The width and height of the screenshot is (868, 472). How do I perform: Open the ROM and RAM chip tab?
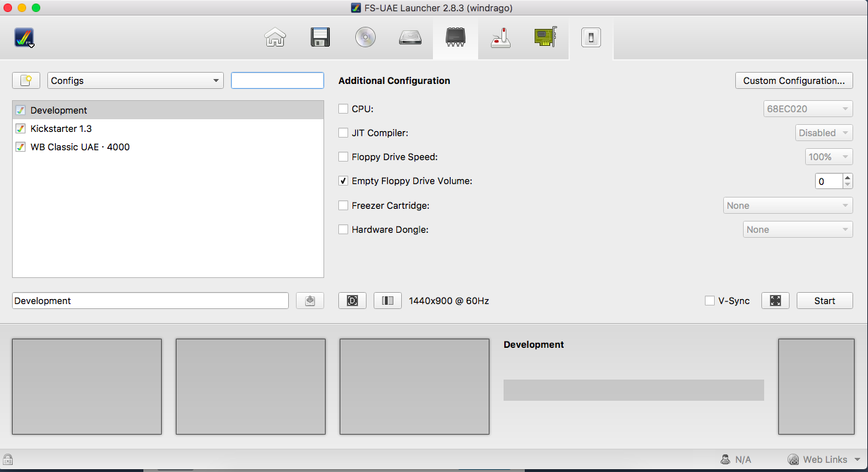pos(456,37)
